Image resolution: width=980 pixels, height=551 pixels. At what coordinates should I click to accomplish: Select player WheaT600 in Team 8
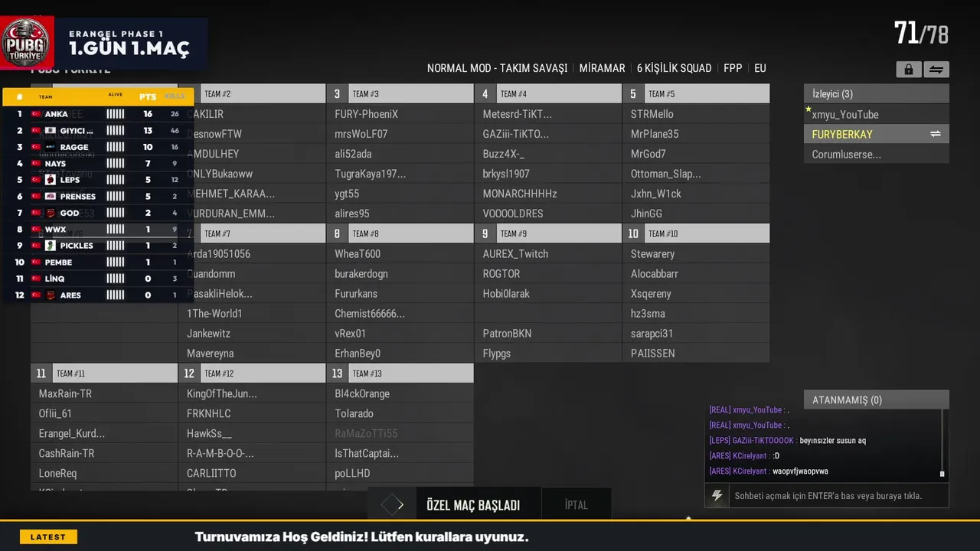tap(400, 253)
